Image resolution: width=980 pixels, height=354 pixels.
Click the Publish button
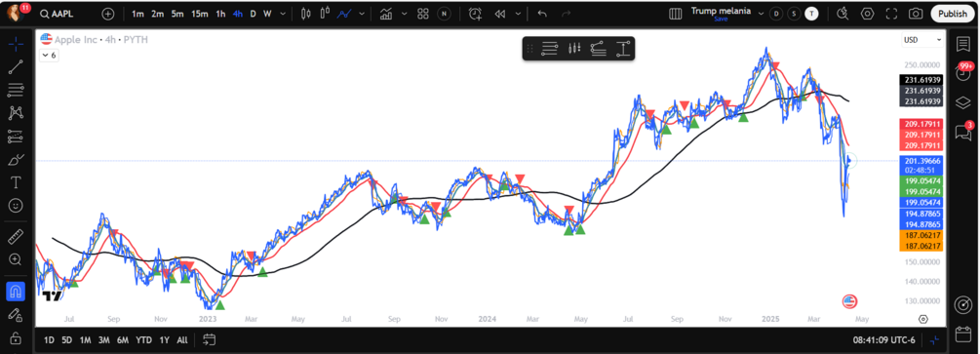point(953,14)
